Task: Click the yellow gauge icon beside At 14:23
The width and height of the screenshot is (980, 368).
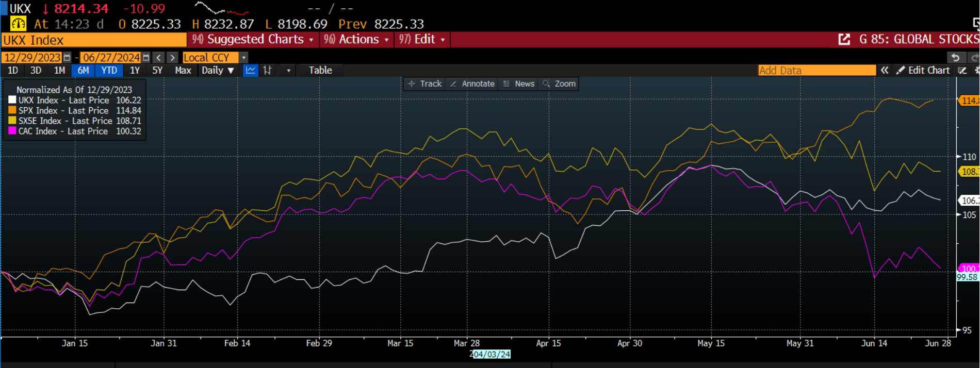Action: (x=18, y=24)
